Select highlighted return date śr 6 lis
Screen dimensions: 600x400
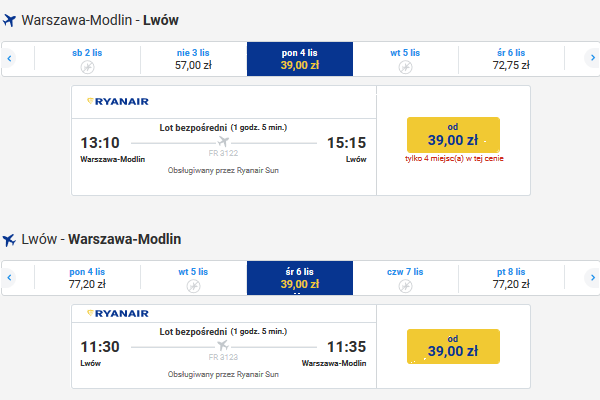(x=300, y=278)
